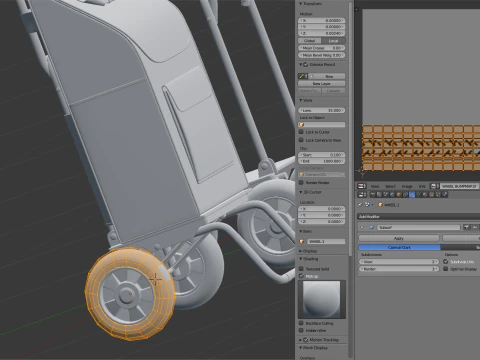The width and height of the screenshot is (480, 360).
Task: Open the Particles properties tab
Action: click(438, 194)
